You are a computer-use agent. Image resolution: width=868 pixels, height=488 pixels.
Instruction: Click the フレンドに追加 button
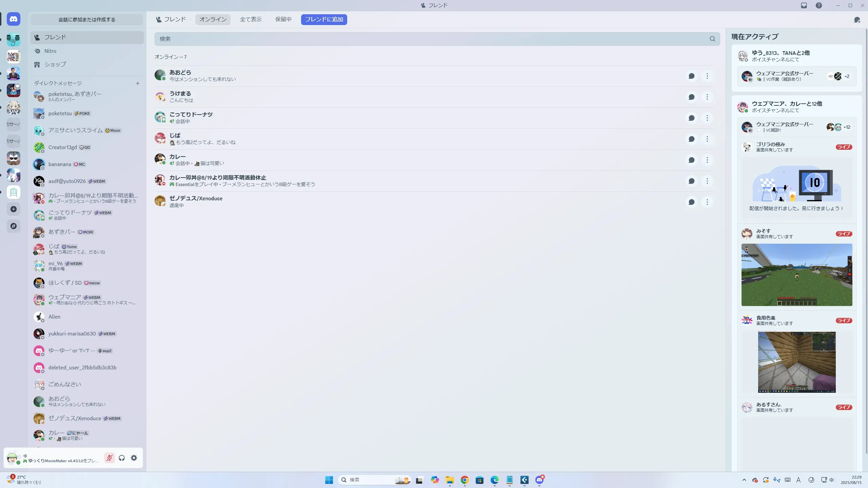point(324,19)
